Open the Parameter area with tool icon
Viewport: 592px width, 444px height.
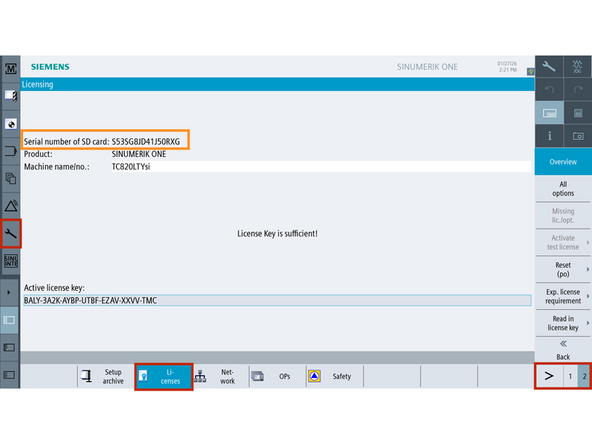point(11,96)
